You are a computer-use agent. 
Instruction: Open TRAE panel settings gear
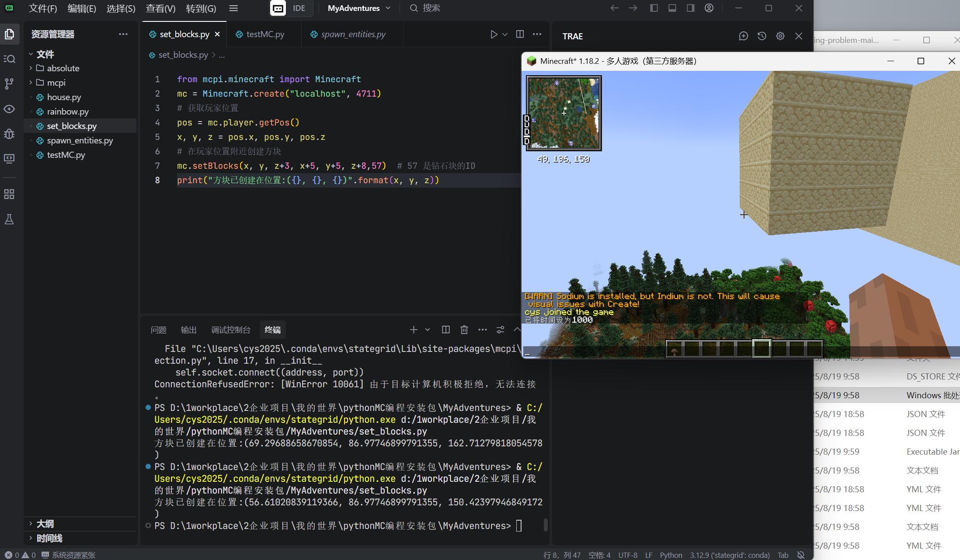(780, 36)
